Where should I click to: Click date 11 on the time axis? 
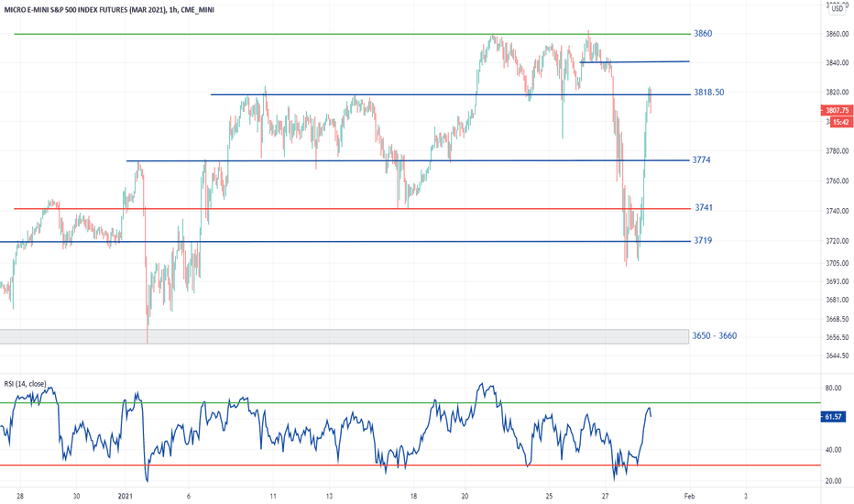273,497
